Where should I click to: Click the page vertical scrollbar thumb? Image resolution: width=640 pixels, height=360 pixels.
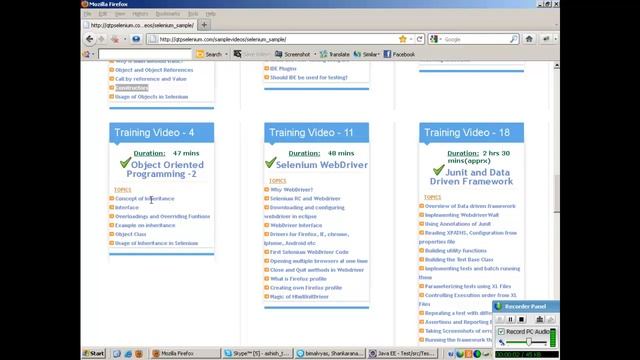tap(556, 194)
